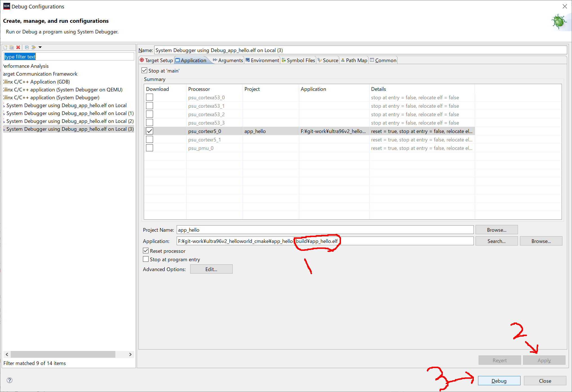Click Edit for Advanced Options

[x=211, y=269]
